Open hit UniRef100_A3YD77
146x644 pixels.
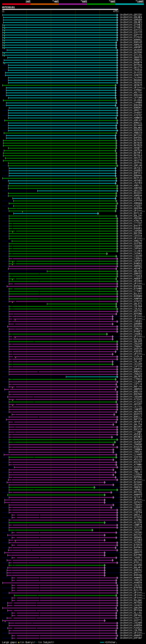[x=131, y=530]
